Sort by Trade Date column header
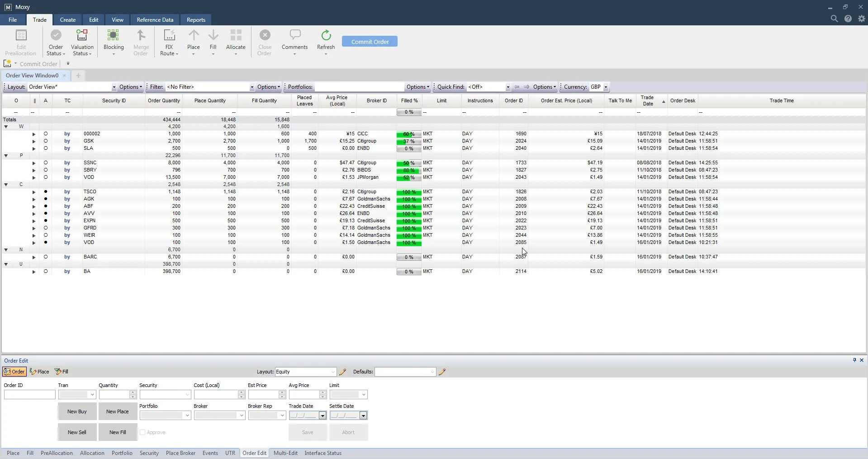The image size is (868, 459). [x=650, y=100]
